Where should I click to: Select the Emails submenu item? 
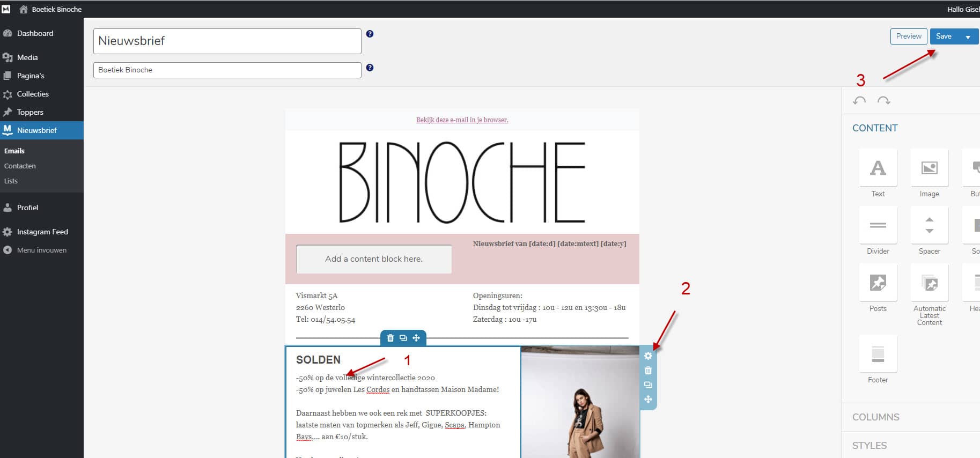14,151
